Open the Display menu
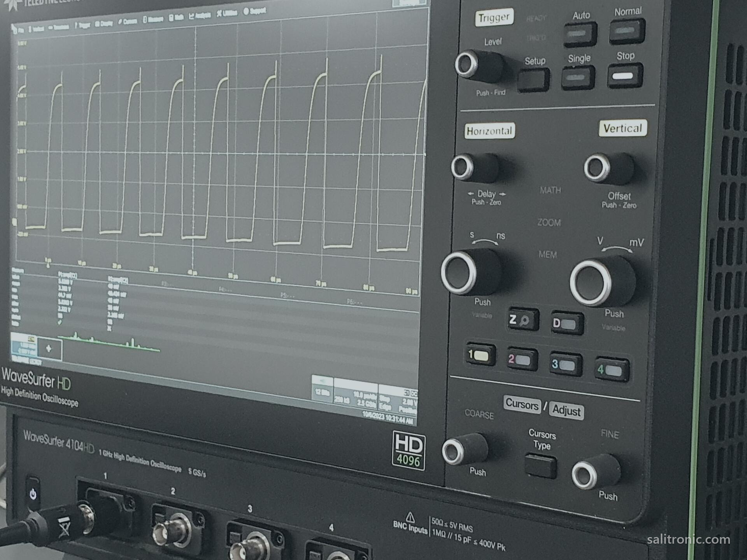The image size is (747, 560). (x=104, y=24)
